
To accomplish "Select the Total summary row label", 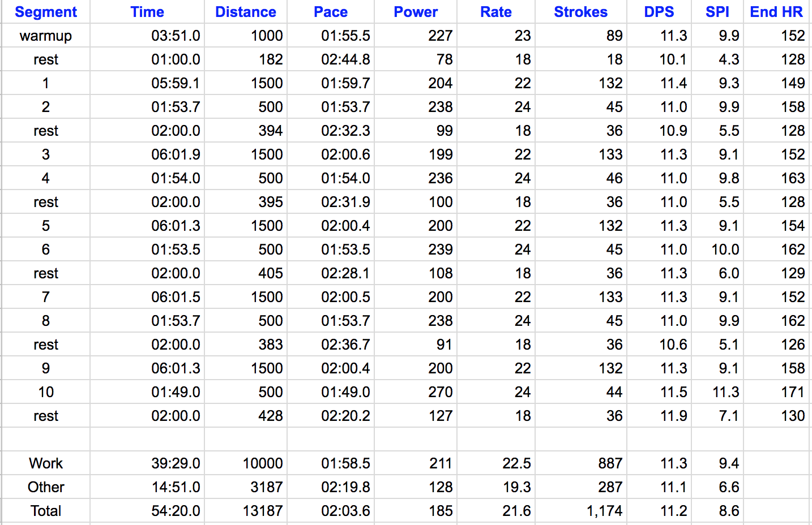I will [x=46, y=511].
